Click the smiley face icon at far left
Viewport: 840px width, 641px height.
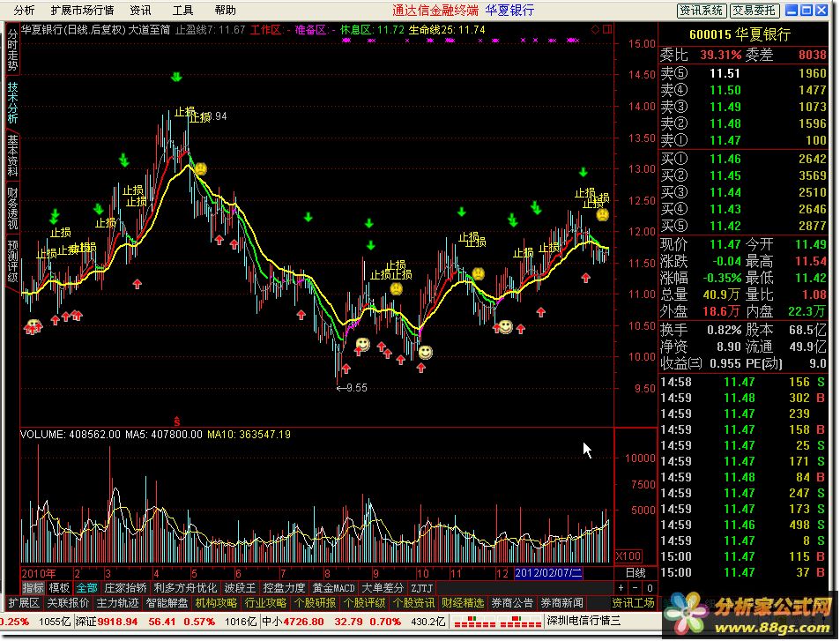point(33,325)
